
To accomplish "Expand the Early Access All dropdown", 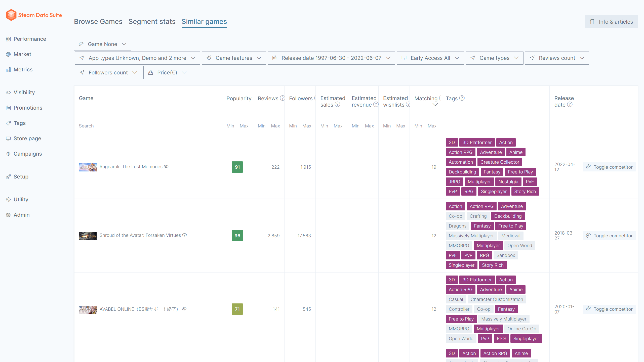I will (x=430, y=58).
